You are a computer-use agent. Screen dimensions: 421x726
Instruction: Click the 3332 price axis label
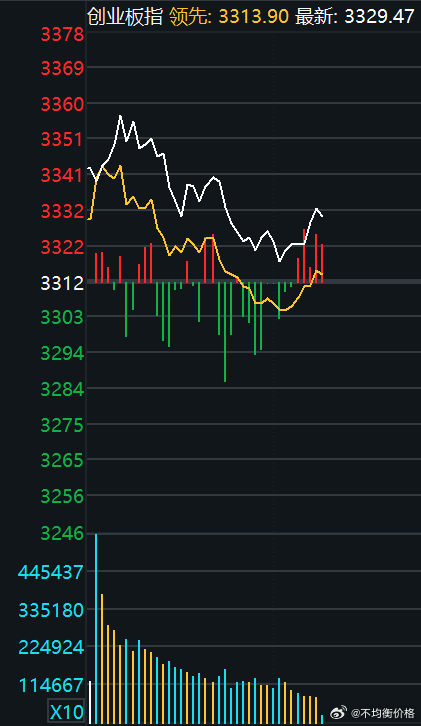coord(63,212)
